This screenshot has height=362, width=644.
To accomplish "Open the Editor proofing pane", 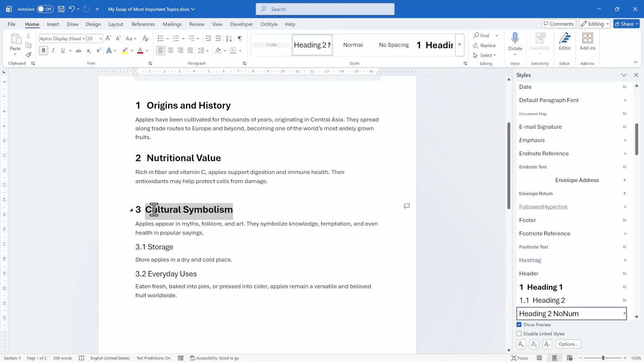I will pos(565,41).
